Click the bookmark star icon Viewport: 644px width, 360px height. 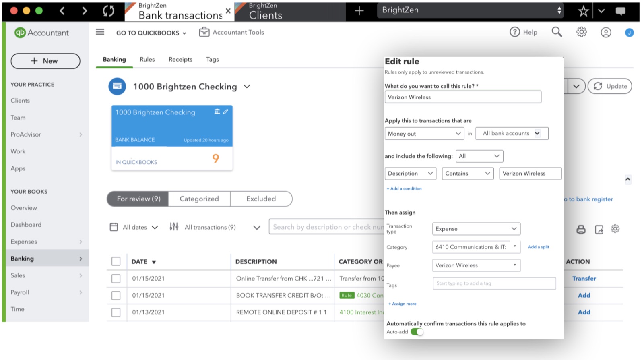(x=583, y=11)
